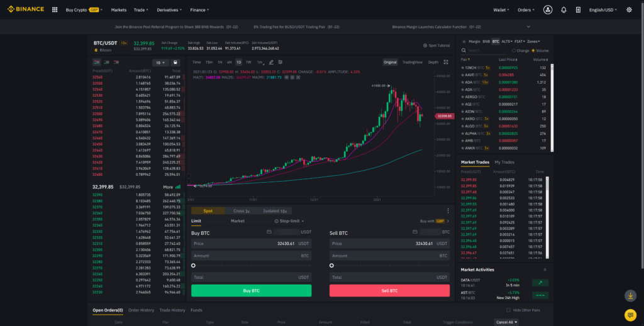
Task: Show buy orders only in order book
Action: (x=106, y=62)
